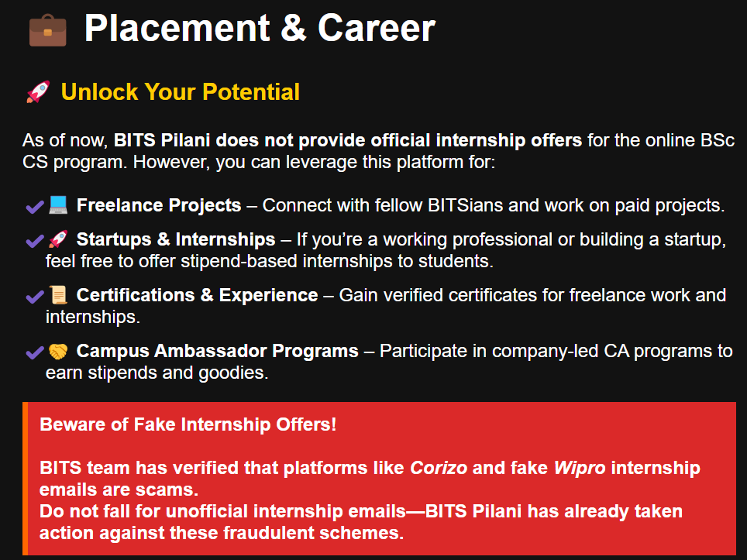The width and height of the screenshot is (747, 560).
Task: Click the purple checkmark before Freelance Projects
Action: pos(35,207)
